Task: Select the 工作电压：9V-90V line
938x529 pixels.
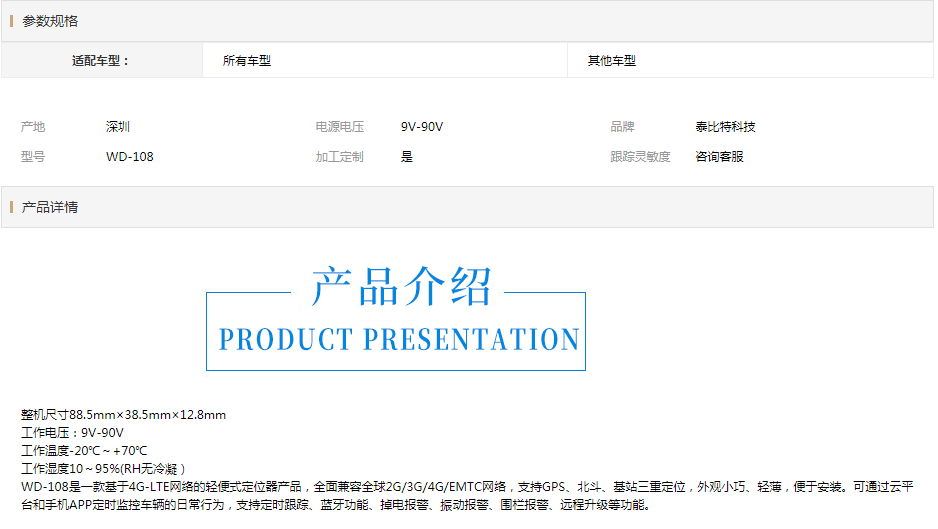Action: pyautogui.click(x=72, y=433)
